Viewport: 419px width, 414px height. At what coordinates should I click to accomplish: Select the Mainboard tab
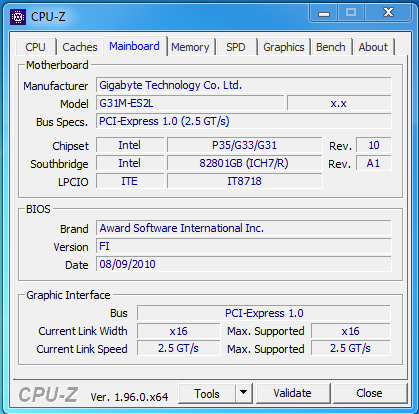tap(134, 46)
